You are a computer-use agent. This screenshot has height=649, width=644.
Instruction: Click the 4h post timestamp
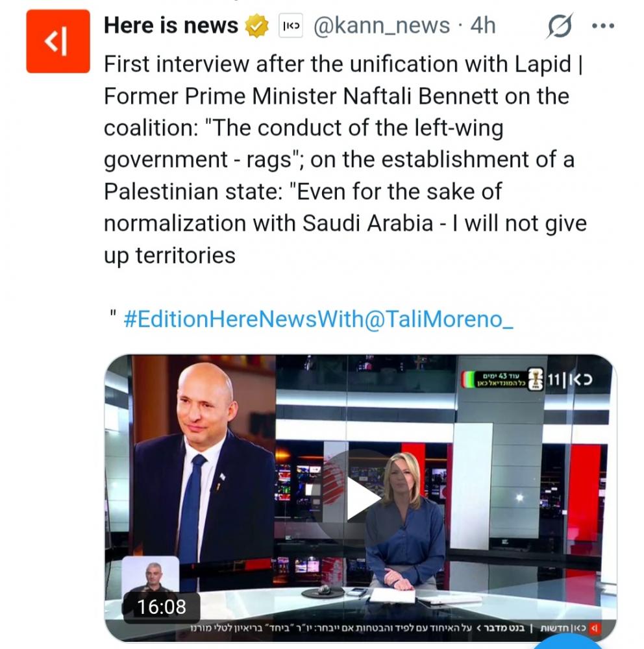click(482, 26)
